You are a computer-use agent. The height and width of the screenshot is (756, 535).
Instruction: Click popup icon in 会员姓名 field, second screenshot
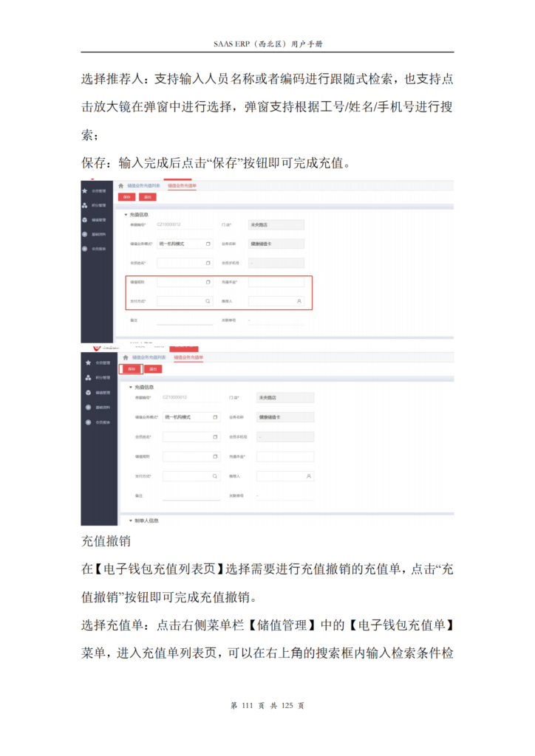tap(215, 437)
